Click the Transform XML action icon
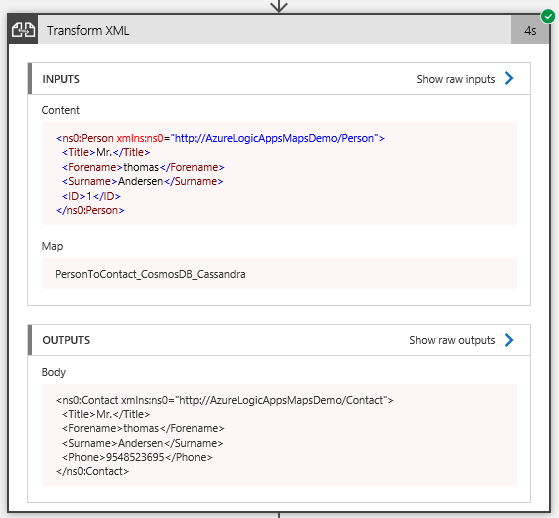 [23, 30]
